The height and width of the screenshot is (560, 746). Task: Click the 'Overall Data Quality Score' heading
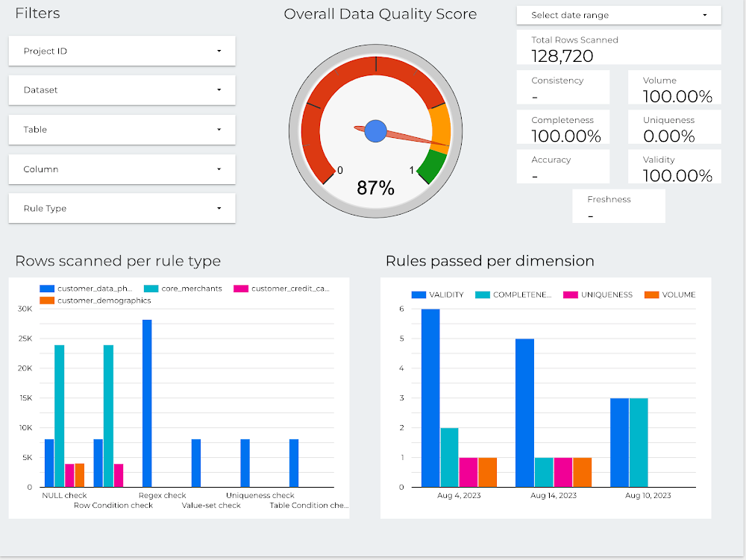click(x=380, y=14)
